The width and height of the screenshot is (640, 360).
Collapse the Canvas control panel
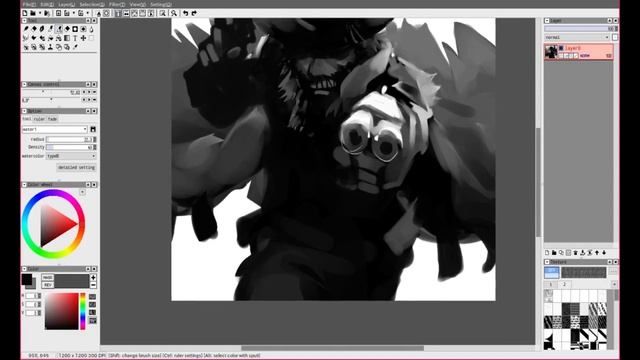click(24, 84)
